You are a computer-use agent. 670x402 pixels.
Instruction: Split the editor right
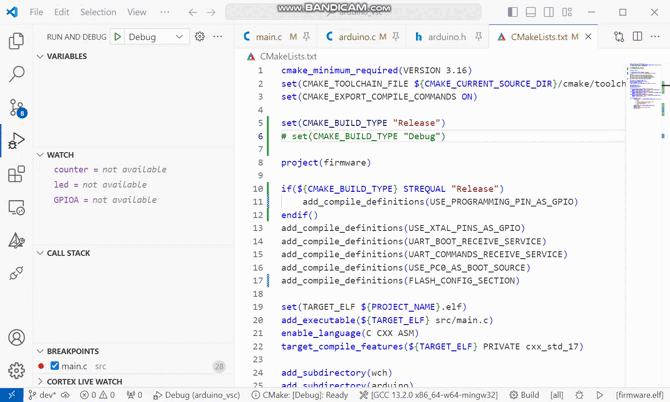pos(637,36)
